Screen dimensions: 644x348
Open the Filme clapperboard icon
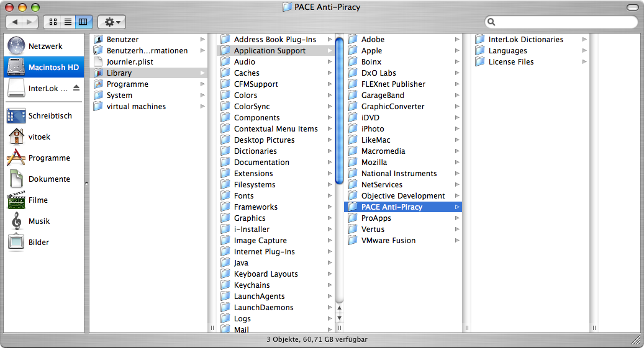[16, 200]
